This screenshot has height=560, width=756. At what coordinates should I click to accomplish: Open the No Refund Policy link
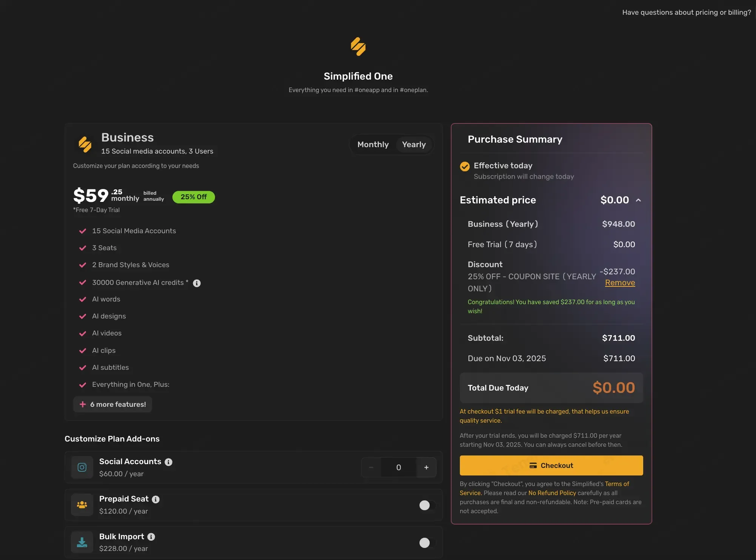point(552,493)
